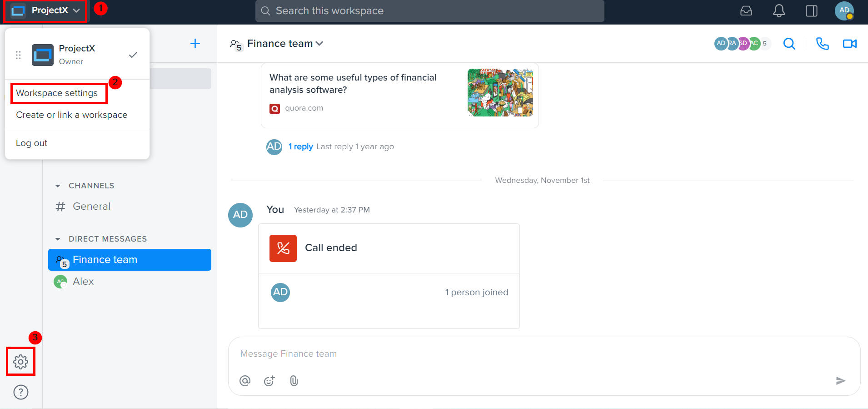The height and width of the screenshot is (409, 868).
Task: Collapse the CHANNELS section
Action: point(58,186)
